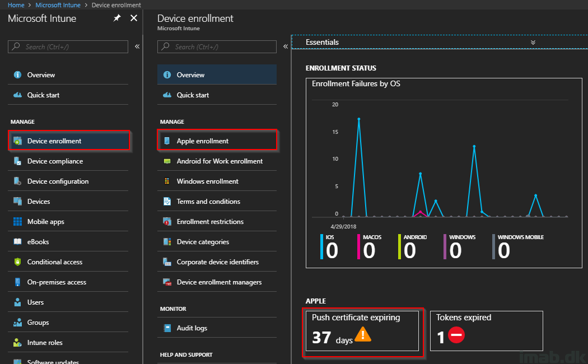Click the Users person icon

tap(17, 302)
